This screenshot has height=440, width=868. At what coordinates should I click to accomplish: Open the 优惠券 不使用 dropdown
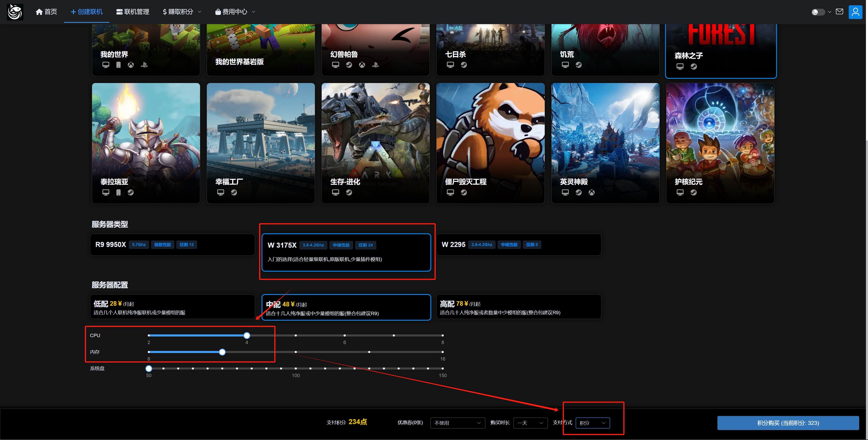[457, 423]
